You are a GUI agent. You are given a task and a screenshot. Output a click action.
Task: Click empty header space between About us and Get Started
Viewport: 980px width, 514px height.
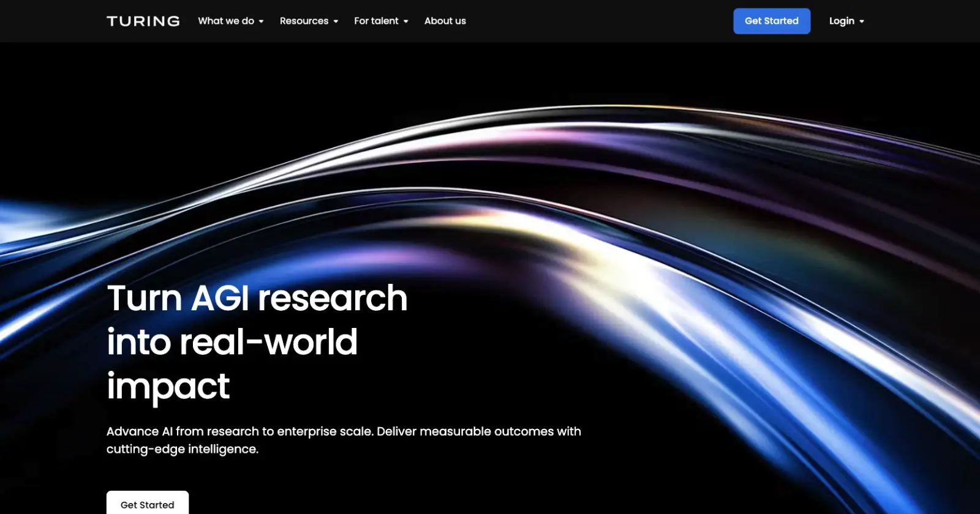[600, 21]
